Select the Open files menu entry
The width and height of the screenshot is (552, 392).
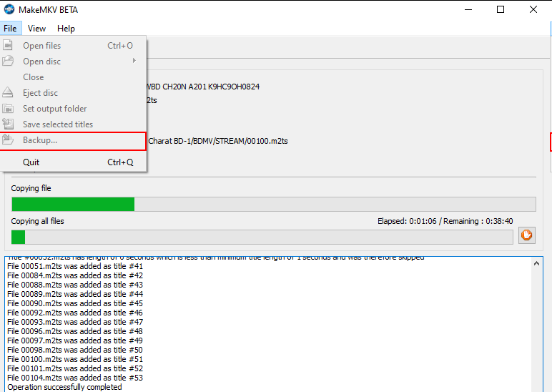(x=73, y=46)
